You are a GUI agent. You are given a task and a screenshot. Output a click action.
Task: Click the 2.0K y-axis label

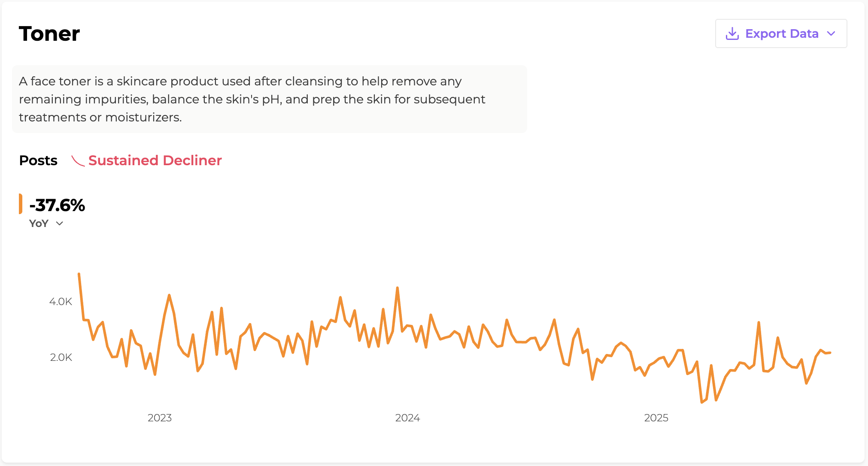pyautogui.click(x=61, y=357)
